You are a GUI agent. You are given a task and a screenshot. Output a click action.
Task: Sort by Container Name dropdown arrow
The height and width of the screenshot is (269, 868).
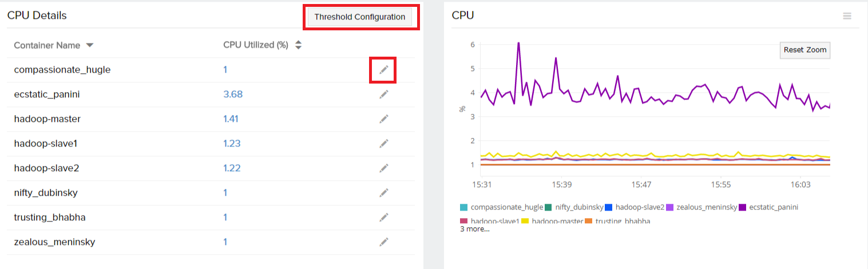click(90, 45)
